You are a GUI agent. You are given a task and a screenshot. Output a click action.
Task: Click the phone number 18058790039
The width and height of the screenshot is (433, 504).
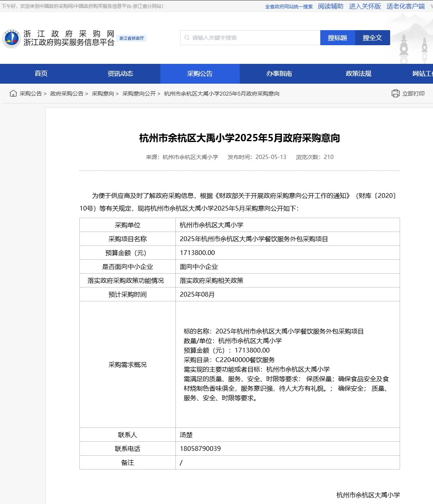[200, 448]
